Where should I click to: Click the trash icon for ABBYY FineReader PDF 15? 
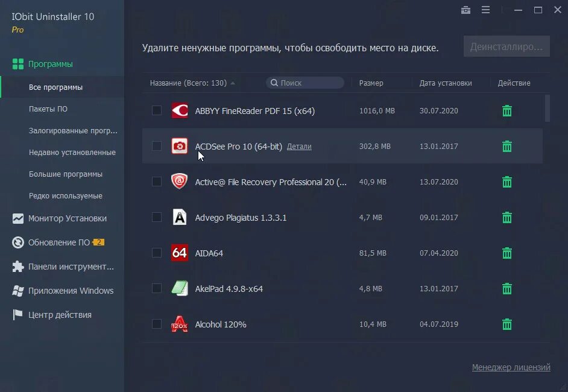506,110
